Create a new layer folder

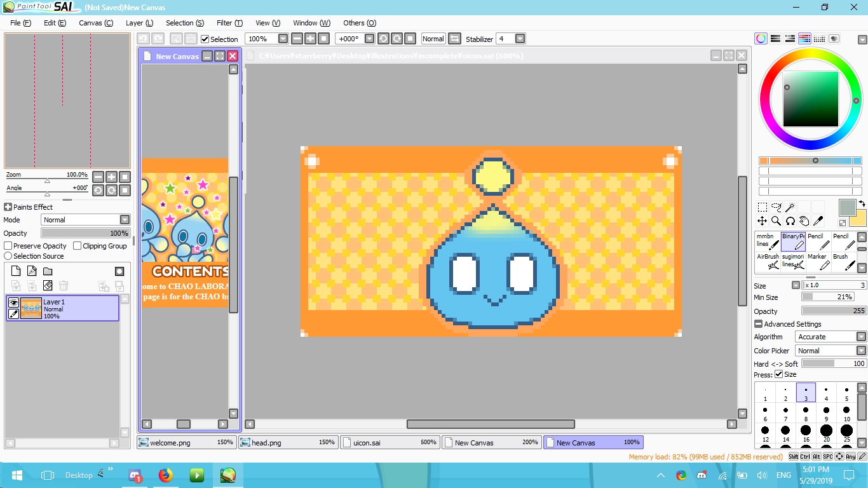(48, 271)
